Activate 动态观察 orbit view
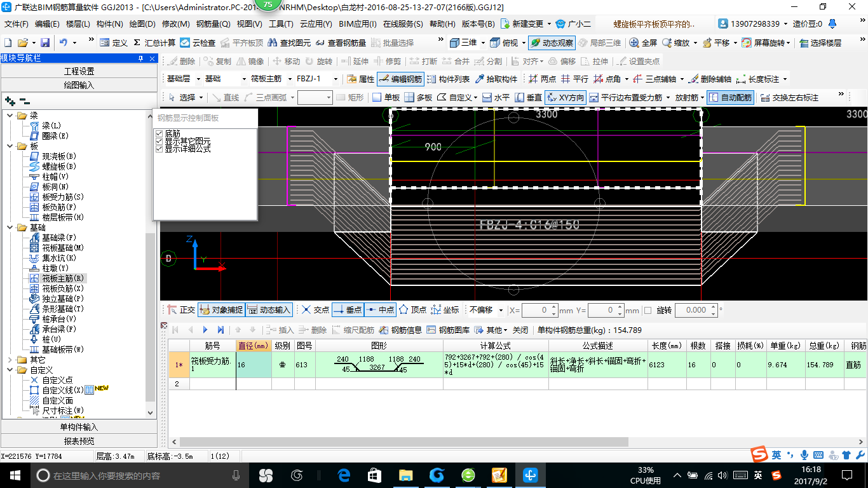 (551, 43)
